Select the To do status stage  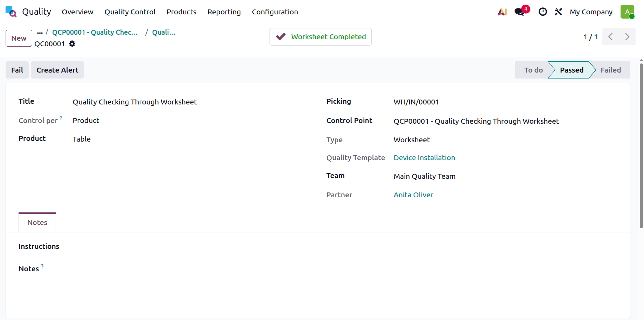(533, 70)
